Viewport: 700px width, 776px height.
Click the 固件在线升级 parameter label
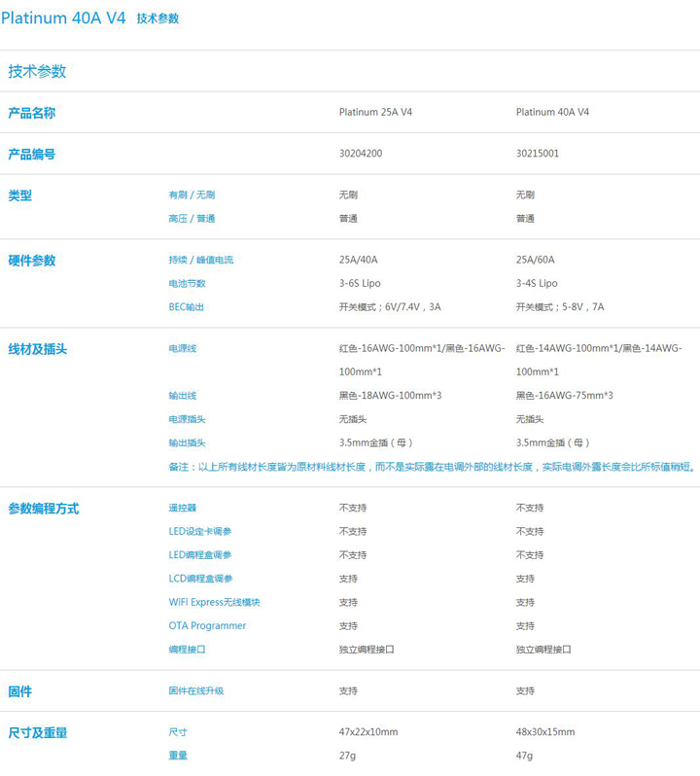(196, 690)
